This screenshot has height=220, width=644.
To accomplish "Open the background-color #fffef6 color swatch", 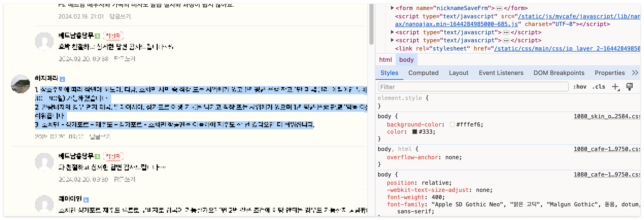I will [x=452, y=124].
